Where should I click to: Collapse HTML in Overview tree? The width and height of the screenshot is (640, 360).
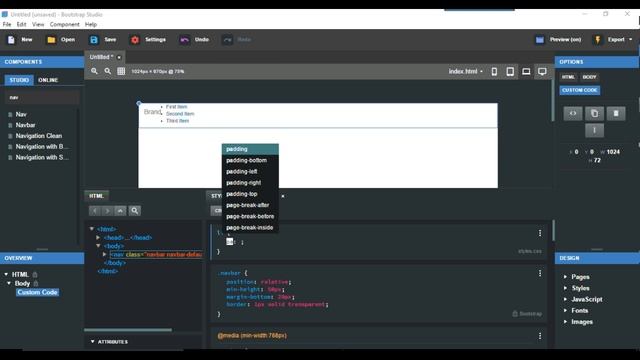click(x=6, y=275)
